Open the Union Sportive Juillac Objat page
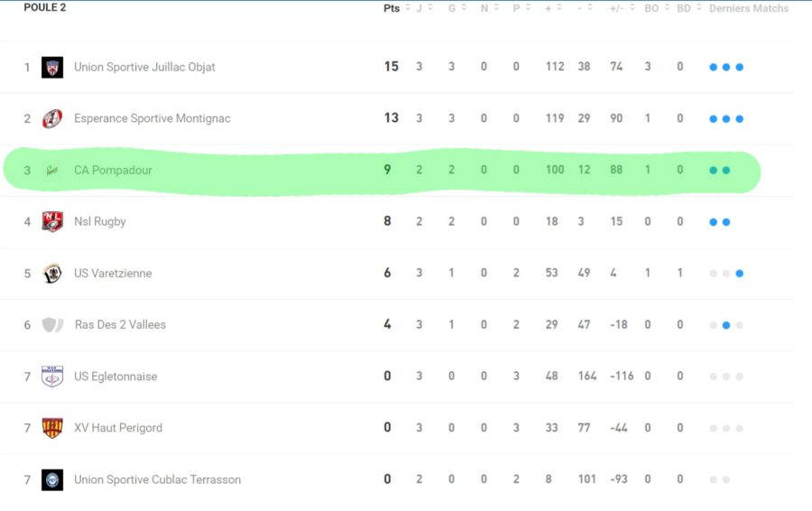 point(144,67)
